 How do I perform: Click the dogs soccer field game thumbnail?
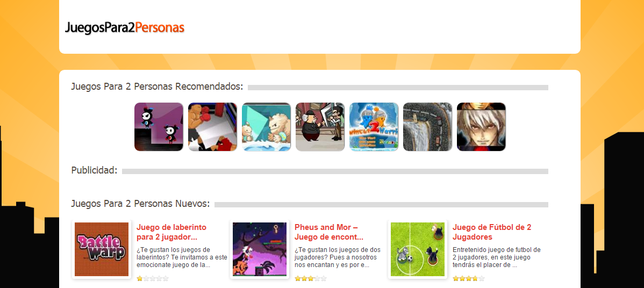[418, 249]
